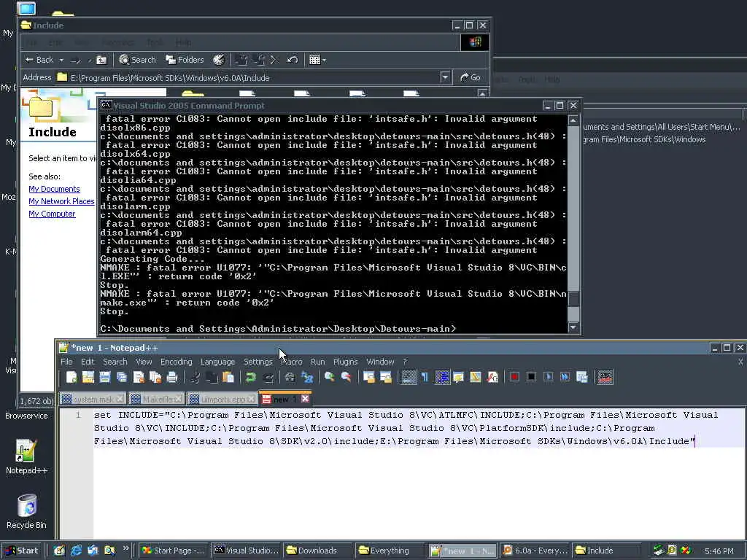Open the Settings menu in Notepad++
The height and width of the screenshot is (560, 747).
click(x=258, y=362)
